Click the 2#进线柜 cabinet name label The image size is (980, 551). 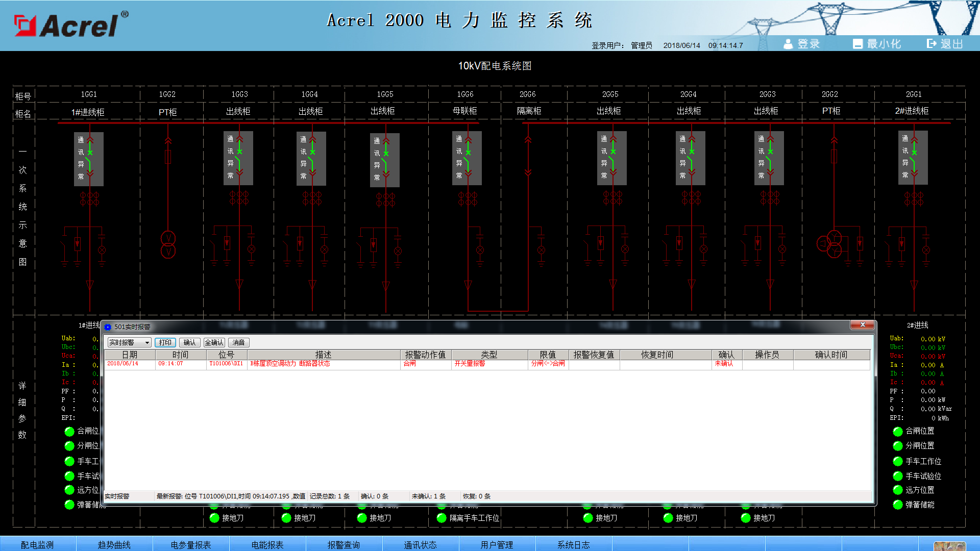click(912, 111)
